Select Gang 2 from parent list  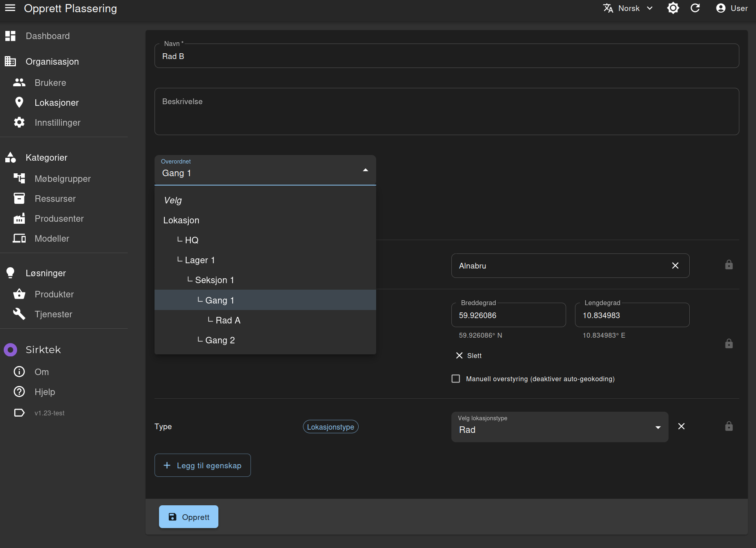coord(220,340)
